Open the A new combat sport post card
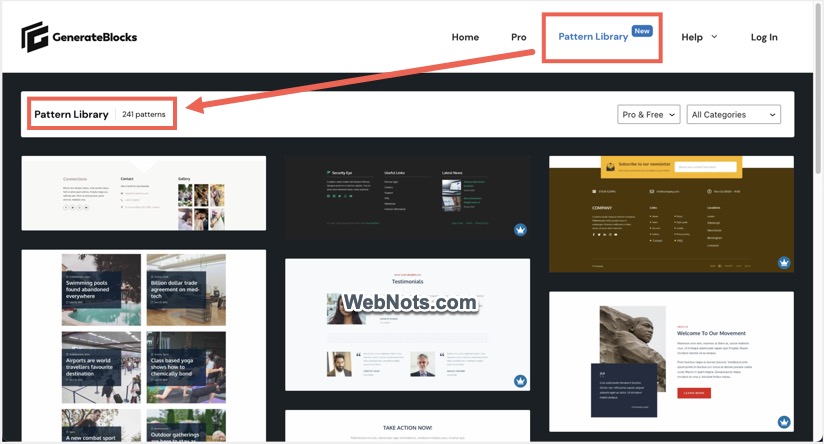Viewport: 824px width, 444px height. coord(101,426)
